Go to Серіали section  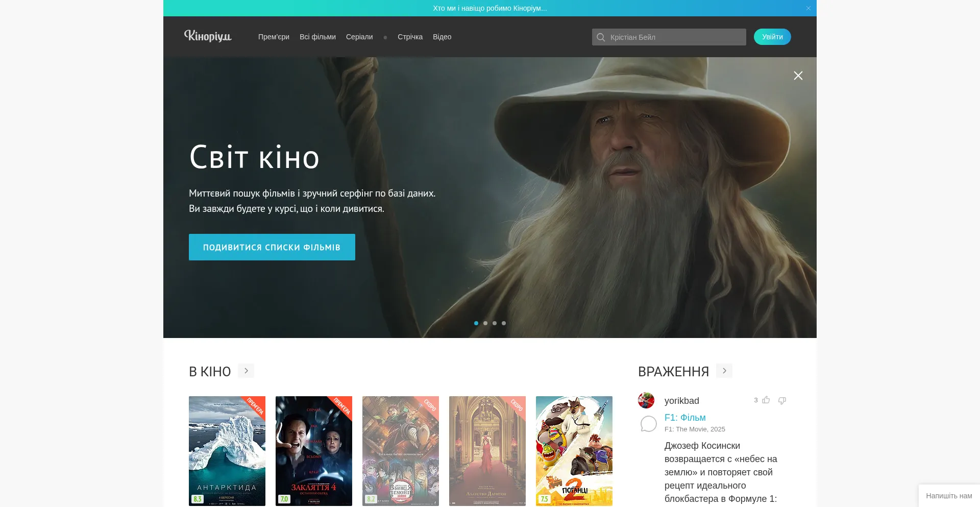coord(359,37)
